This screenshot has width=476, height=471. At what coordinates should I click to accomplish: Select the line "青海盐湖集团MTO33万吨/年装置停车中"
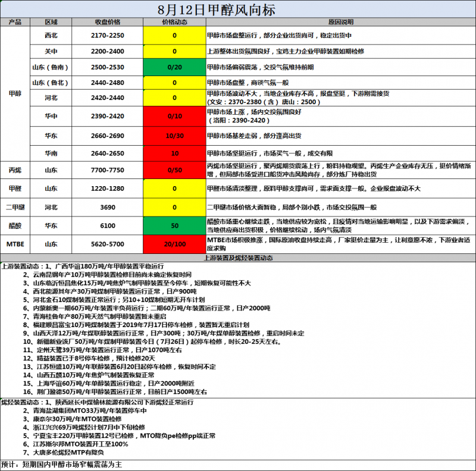click(90, 411)
